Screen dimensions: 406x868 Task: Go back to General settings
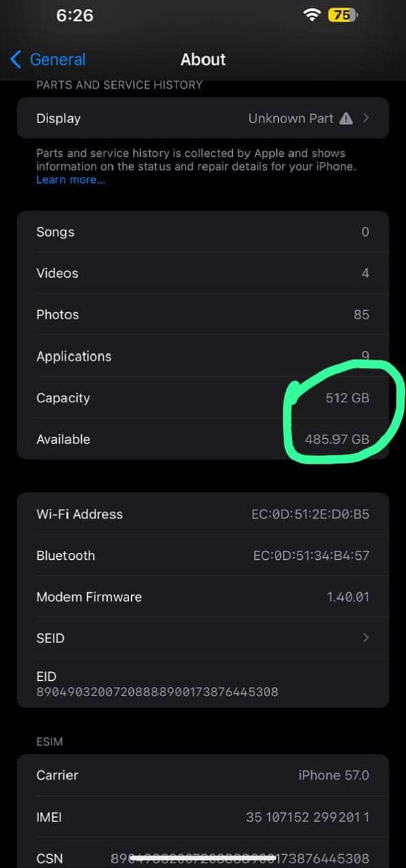(x=48, y=59)
